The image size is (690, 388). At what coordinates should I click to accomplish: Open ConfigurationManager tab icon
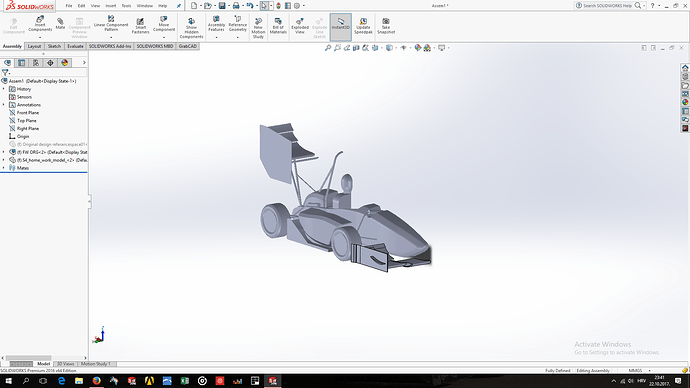36,63
